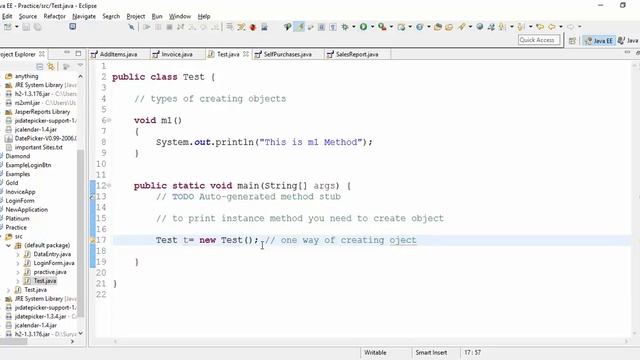Viewport: 640px width, 360px height.
Task: Expand the practive.java tree node
Action: pyautogui.click(x=18, y=272)
